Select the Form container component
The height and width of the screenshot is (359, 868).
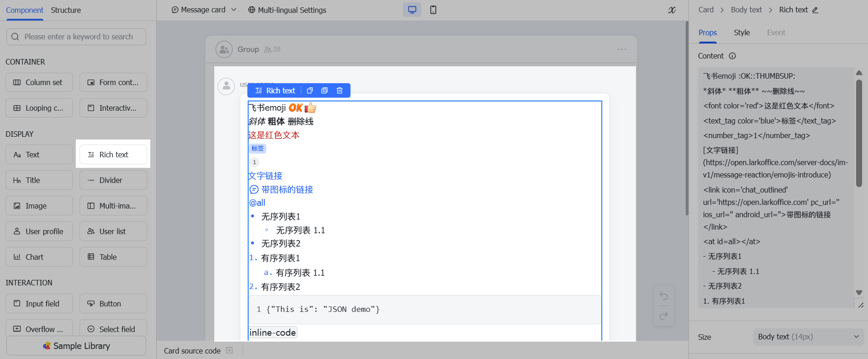(113, 82)
